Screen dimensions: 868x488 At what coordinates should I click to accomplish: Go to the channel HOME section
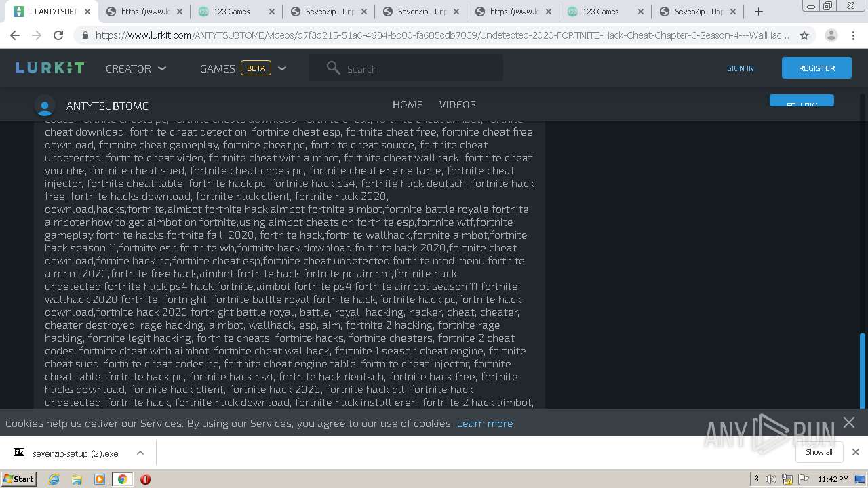[x=408, y=104]
